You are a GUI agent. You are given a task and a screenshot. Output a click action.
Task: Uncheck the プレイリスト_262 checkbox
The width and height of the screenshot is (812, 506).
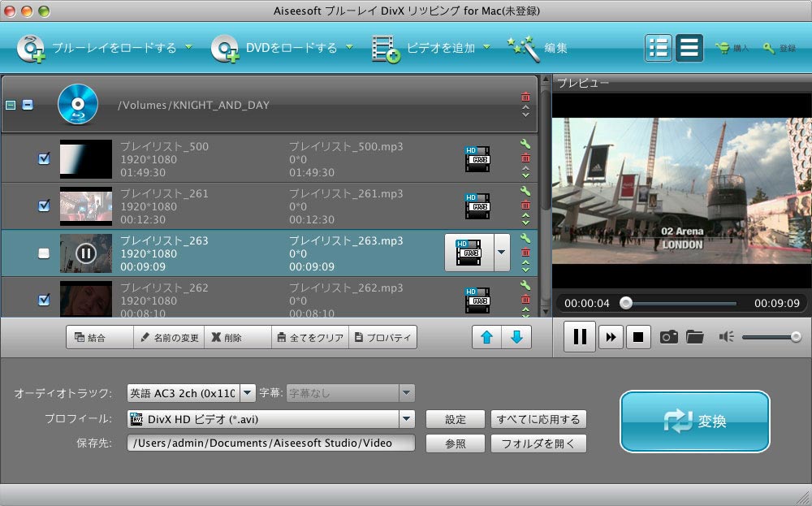[x=44, y=300]
